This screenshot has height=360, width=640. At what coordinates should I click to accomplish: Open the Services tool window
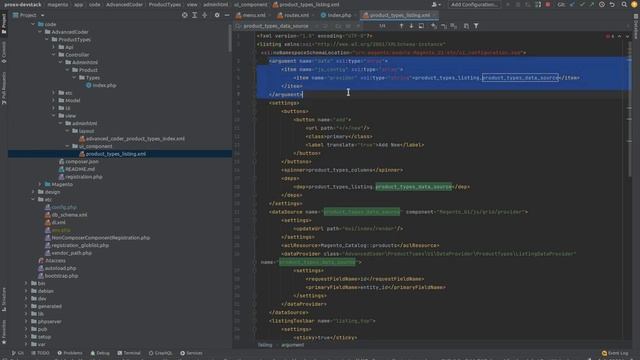(191, 353)
